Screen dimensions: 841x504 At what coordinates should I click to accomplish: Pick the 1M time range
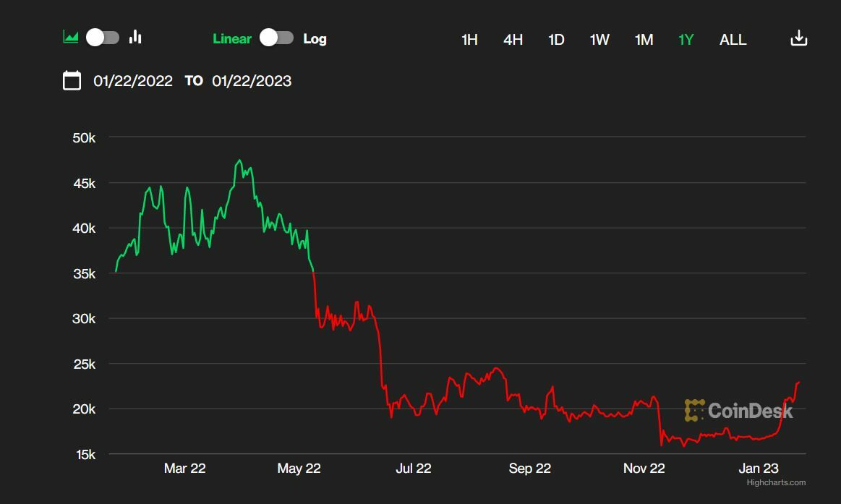point(644,40)
